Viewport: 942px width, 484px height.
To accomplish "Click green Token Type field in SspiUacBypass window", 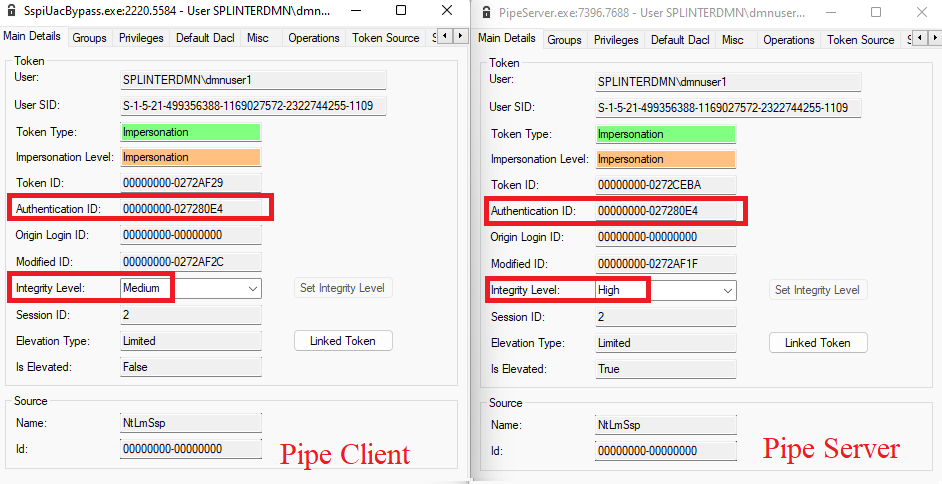I will pos(190,132).
